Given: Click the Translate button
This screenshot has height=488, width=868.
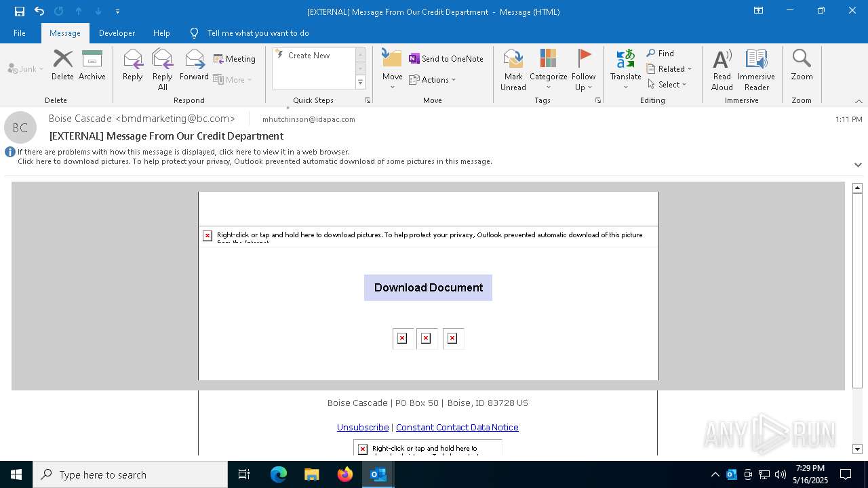Looking at the screenshot, I should coord(625,70).
